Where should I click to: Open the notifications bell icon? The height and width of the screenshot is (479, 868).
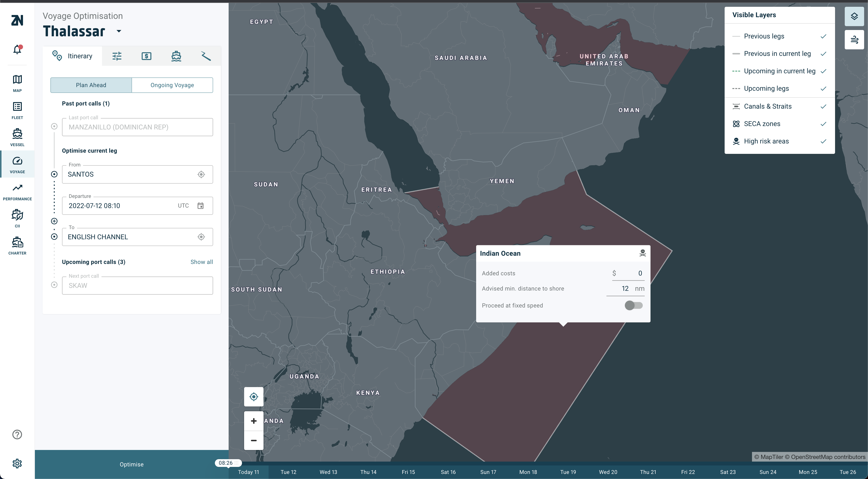pos(17,50)
